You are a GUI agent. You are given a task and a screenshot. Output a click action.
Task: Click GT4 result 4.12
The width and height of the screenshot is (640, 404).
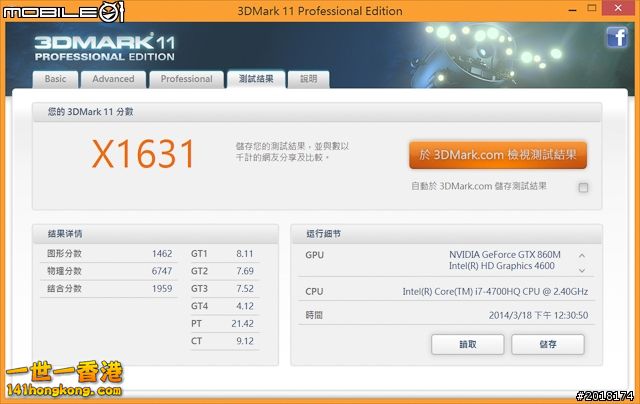click(x=245, y=306)
